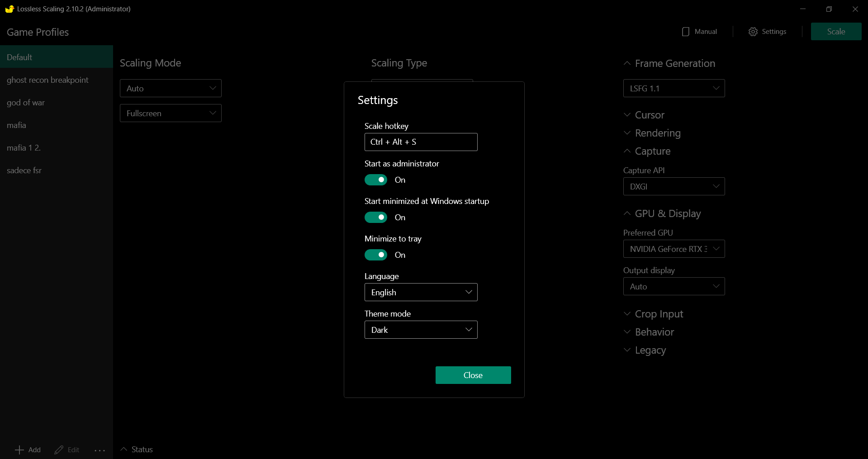Open the Theme mode dropdown showing Dark

click(x=421, y=330)
